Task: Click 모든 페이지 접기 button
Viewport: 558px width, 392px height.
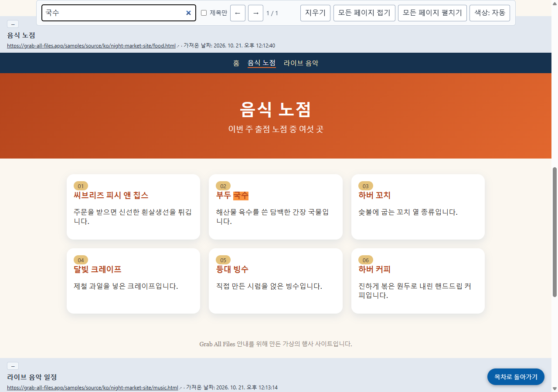Action: (x=364, y=13)
